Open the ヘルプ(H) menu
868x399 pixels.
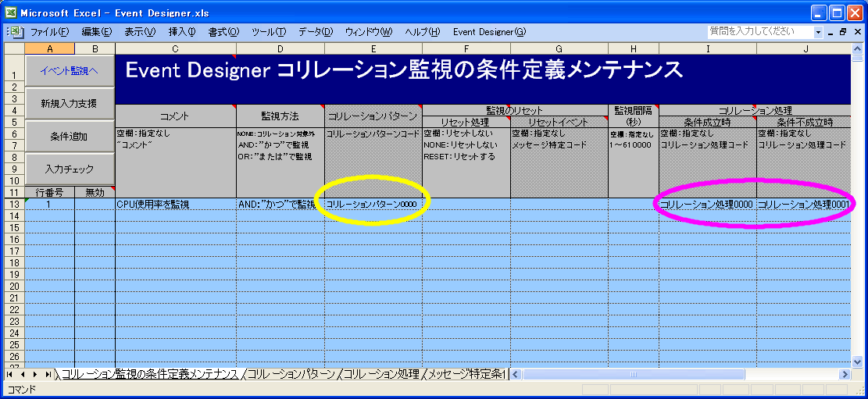point(423,32)
